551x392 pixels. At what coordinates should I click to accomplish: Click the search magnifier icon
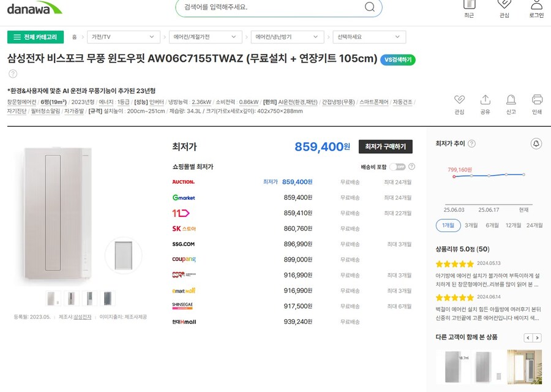369,7
